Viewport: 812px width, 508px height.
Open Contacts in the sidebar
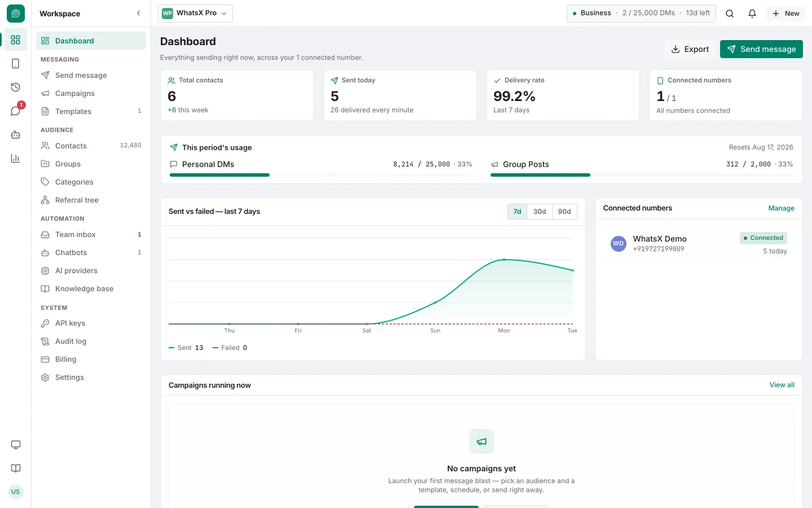(x=91, y=146)
